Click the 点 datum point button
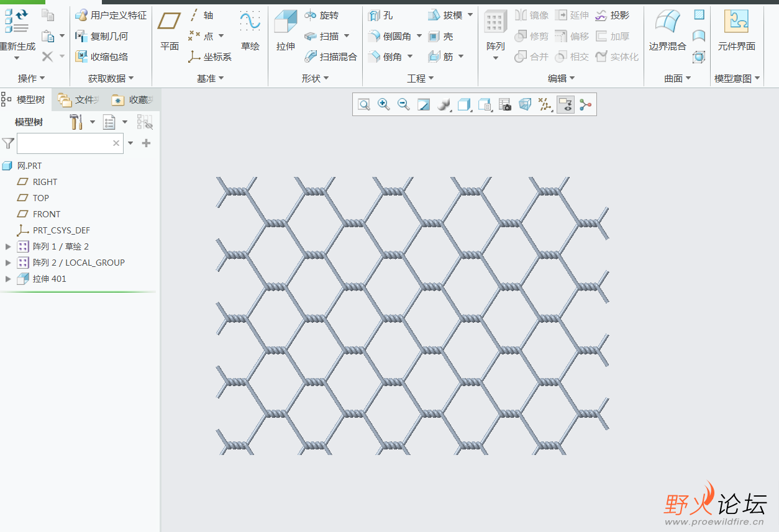 201,36
